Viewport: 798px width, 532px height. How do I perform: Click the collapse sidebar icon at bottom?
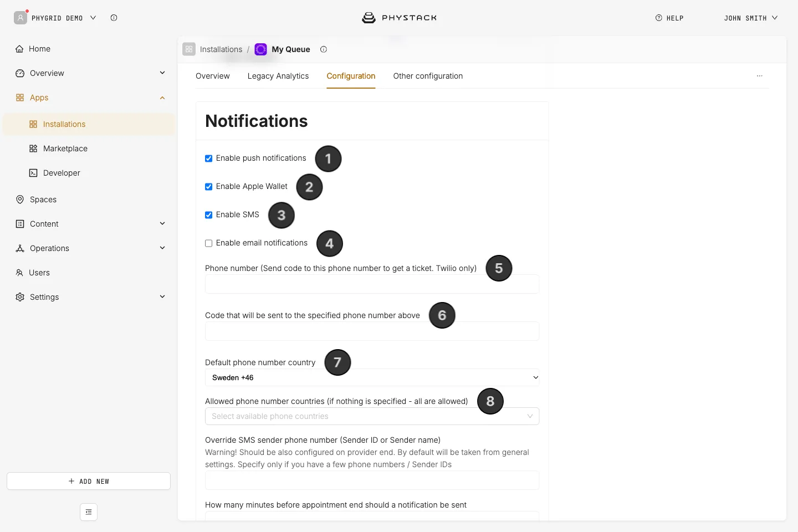[x=89, y=512]
